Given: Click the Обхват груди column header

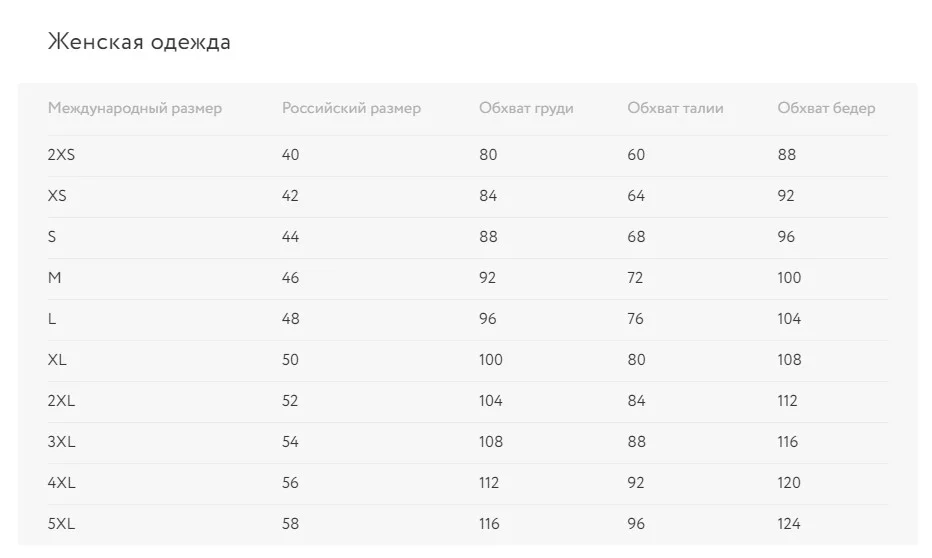Looking at the screenshot, I should pyautogui.click(x=526, y=108).
